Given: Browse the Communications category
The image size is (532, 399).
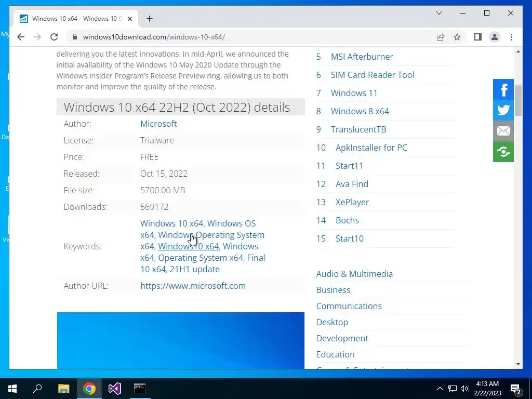Looking at the screenshot, I should [x=349, y=306].
